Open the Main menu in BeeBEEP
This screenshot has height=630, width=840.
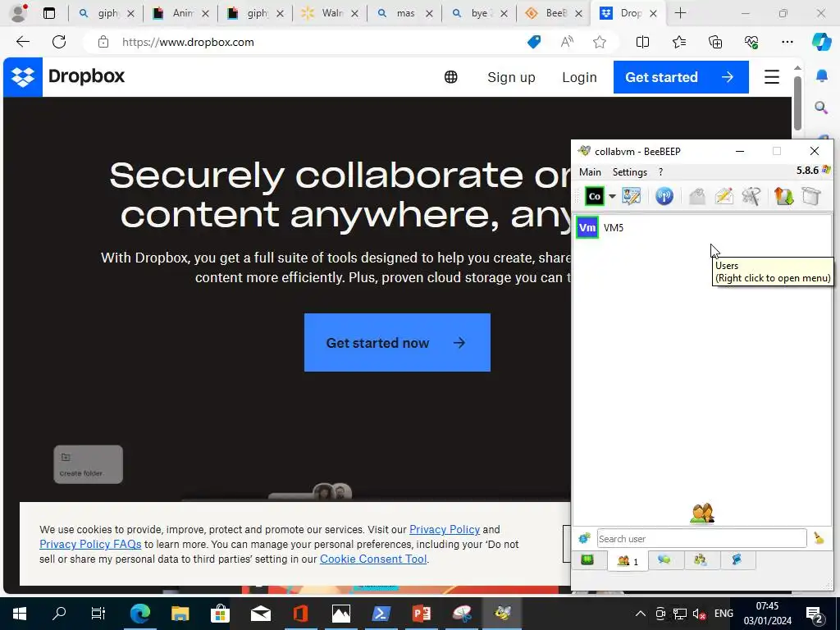pyautogui.click(x=590, y=172)
